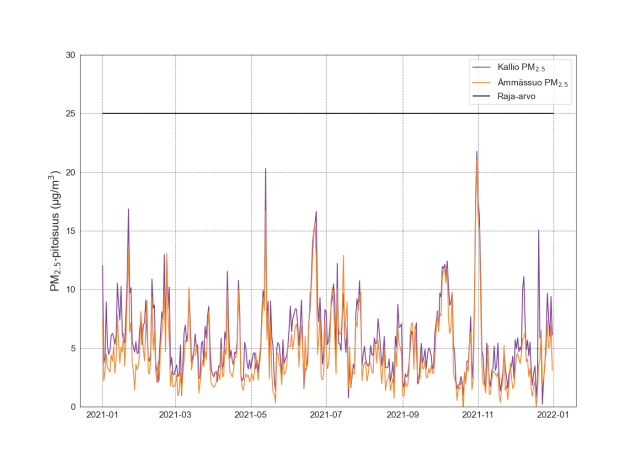Click the purple peak just after 2021-05

(x=265, y=169)
